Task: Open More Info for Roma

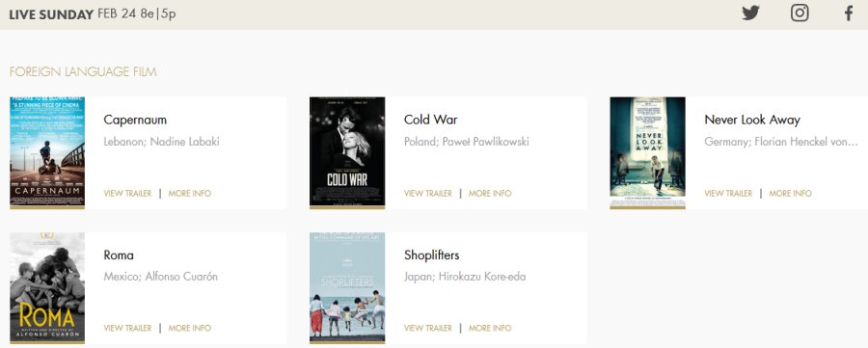Action: 189,328
